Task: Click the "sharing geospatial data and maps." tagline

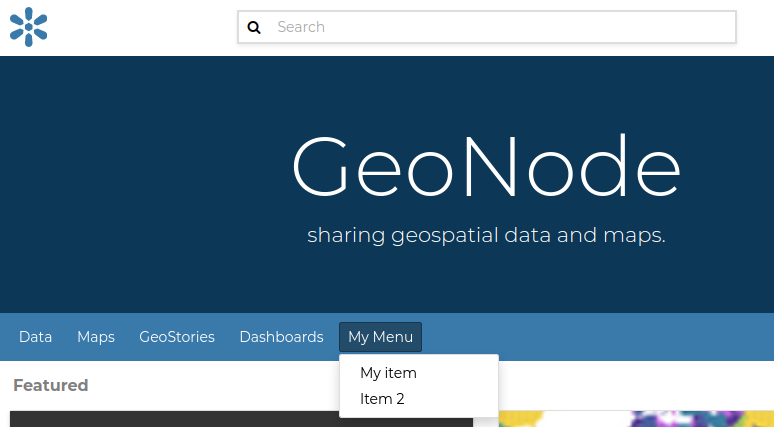Action: tap(486, 236)
